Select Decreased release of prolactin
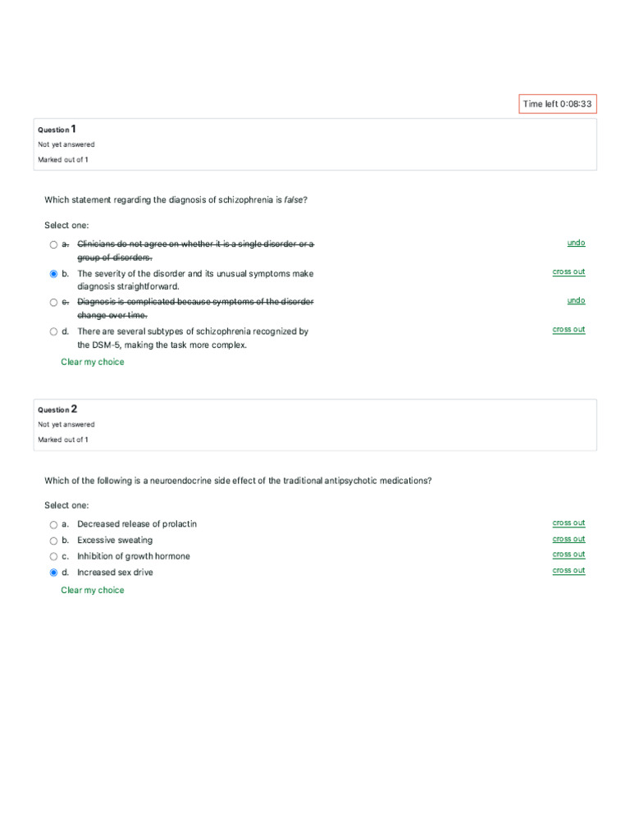 [53, 525]
